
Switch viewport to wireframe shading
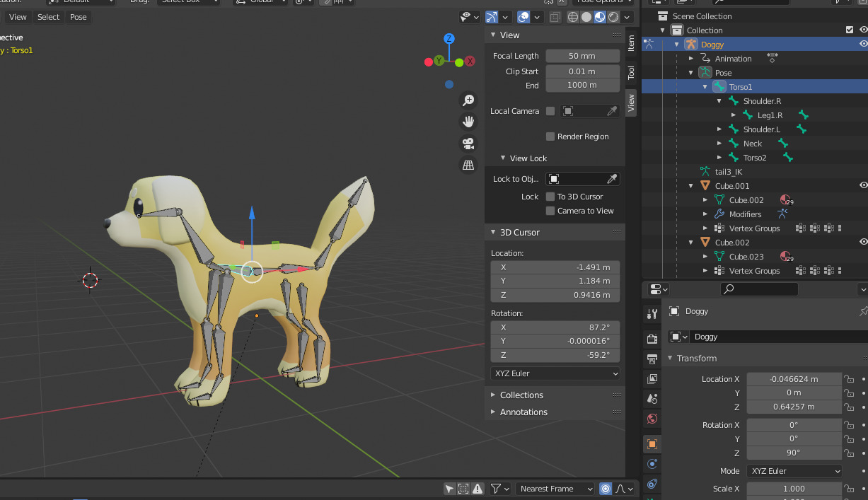click(x=572, y=17)
